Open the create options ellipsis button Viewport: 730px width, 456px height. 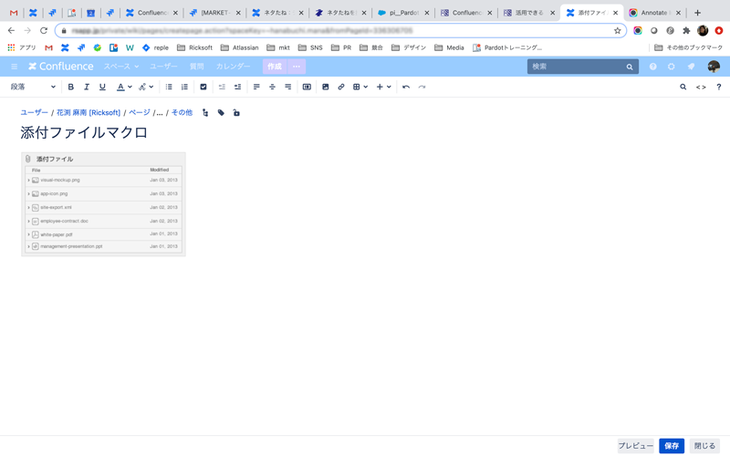tap(297, 67)
